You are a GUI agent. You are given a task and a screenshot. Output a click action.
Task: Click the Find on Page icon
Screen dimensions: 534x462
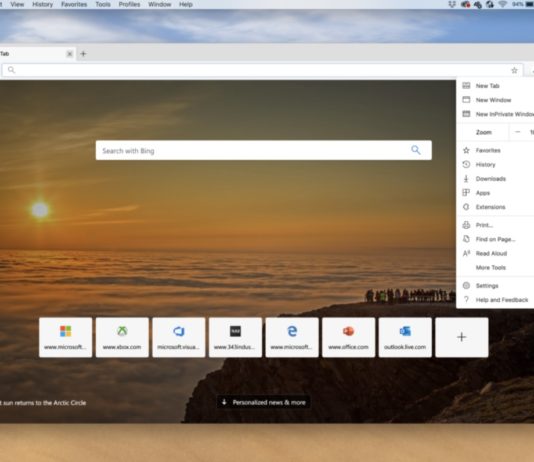click(466, 239)
